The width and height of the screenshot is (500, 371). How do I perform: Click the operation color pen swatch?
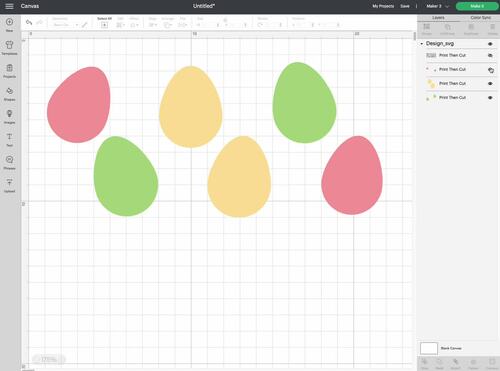[x=85, y=25]
